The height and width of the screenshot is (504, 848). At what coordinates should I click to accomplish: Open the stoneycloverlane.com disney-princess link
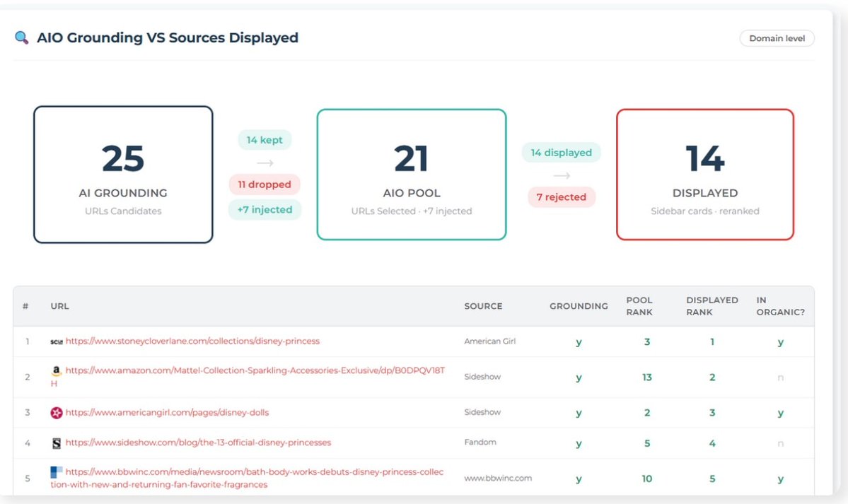point(192,341)
